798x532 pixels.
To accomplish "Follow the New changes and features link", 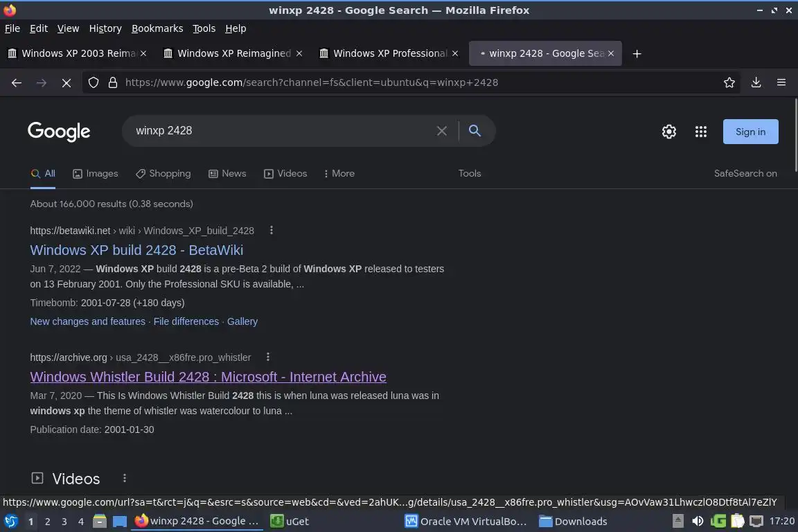I will point(87,321).
